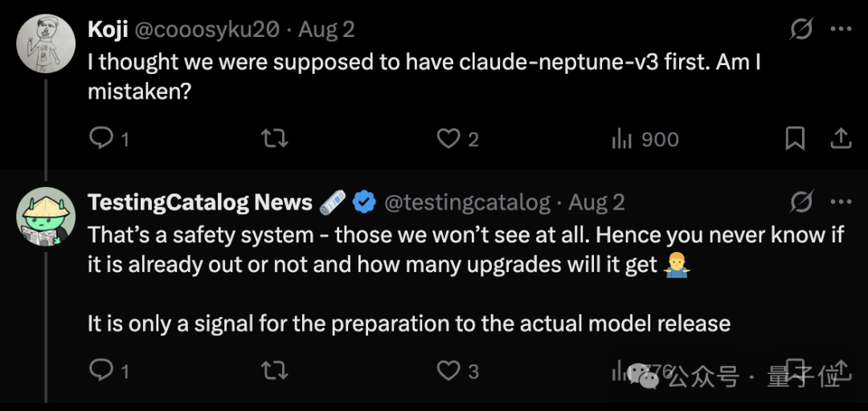Viewport: 868px width, 411px height.
Task: Open @testingcatalog handle link
Action: tap(467, 203)
